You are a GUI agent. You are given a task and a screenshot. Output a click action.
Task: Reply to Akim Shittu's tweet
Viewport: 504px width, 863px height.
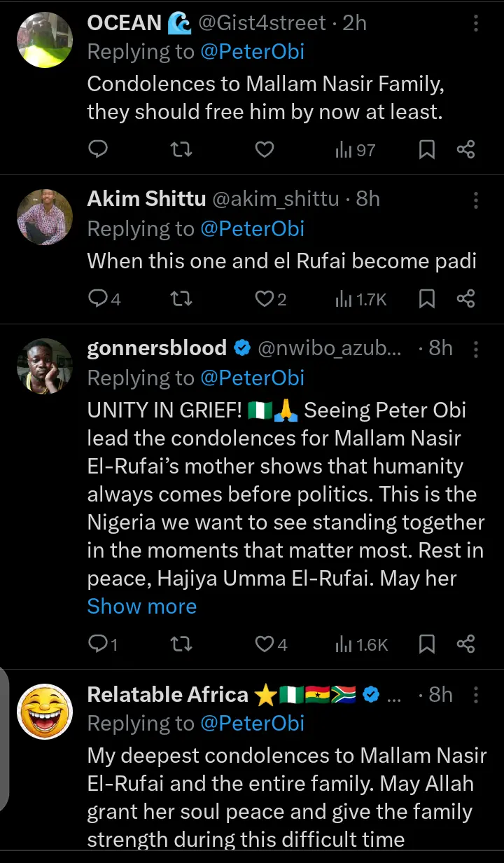point(99,299)
